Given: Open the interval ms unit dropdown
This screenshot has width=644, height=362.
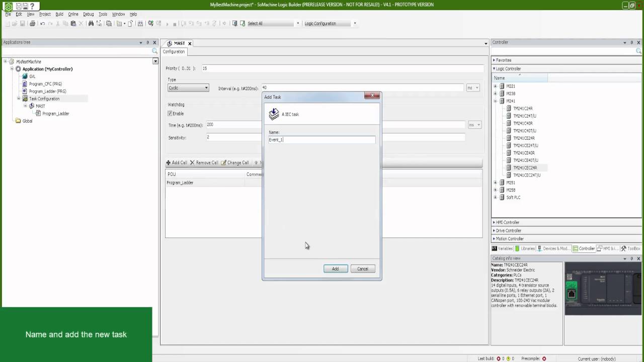Looking at the screenshot, I should click(473, 88).
